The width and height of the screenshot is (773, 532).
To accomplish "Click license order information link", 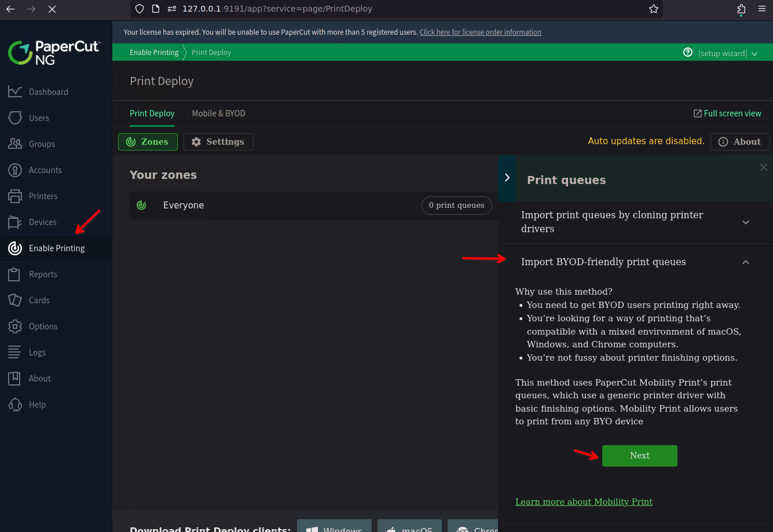I will 481,32.
